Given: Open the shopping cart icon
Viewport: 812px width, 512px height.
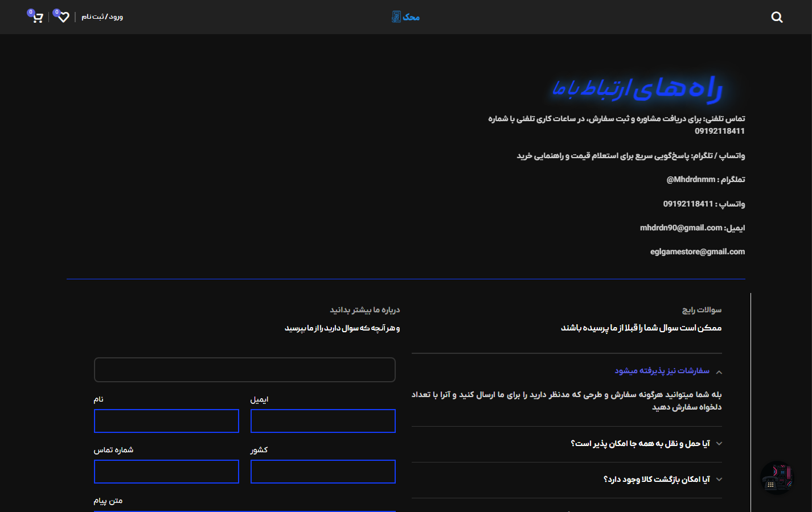Looking at the screenshot, I should coord(38,18).
